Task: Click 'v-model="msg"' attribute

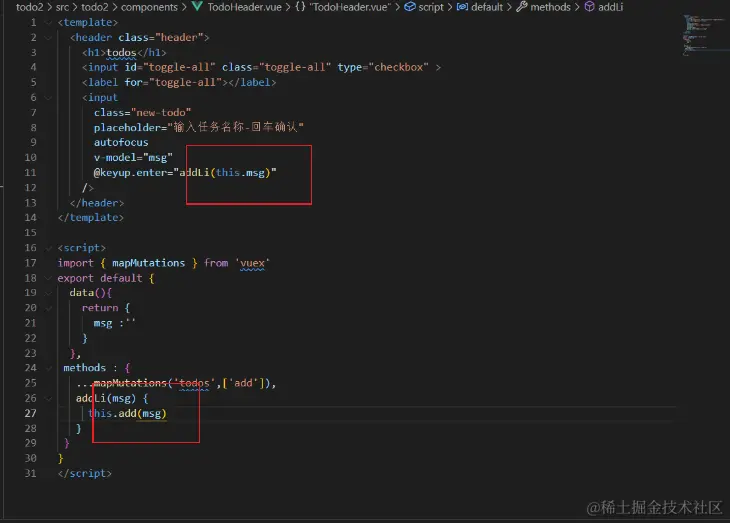Action: coord(133,157)
